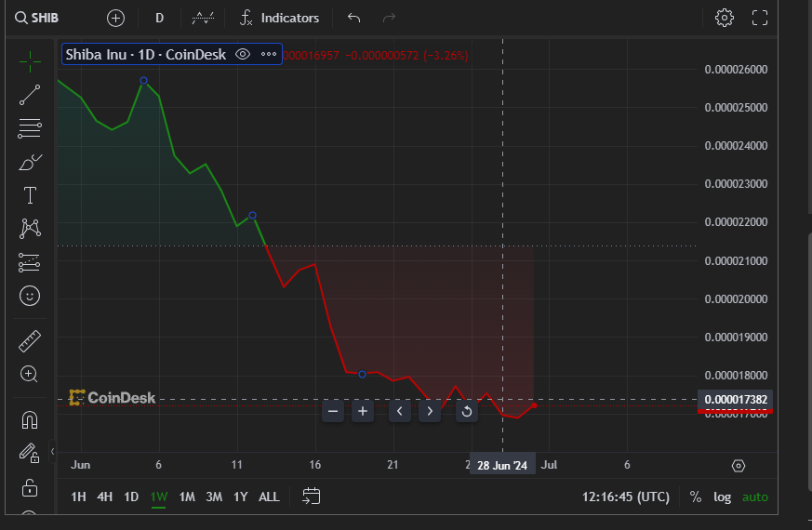
Task: Select the 1D time range
Action: coord(131,497)
